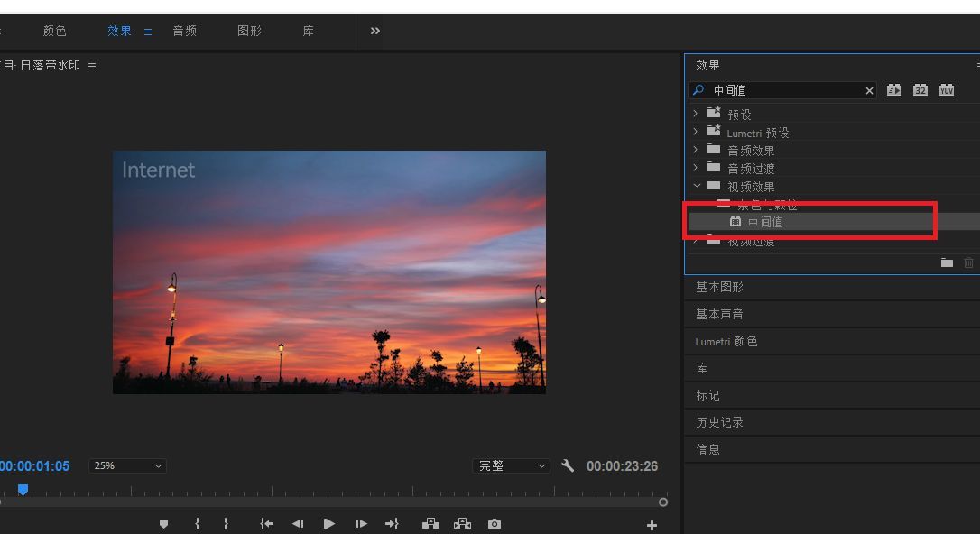Screen dimensions: 980x534
Task: Click the Export Frame camera icon
Action: (x=495, y=524)
